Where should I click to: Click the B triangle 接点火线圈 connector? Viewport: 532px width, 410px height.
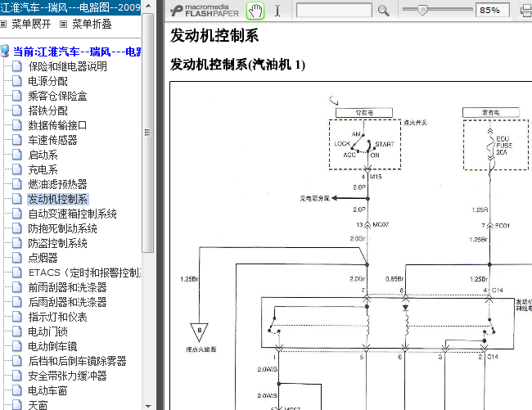(199, 332)
